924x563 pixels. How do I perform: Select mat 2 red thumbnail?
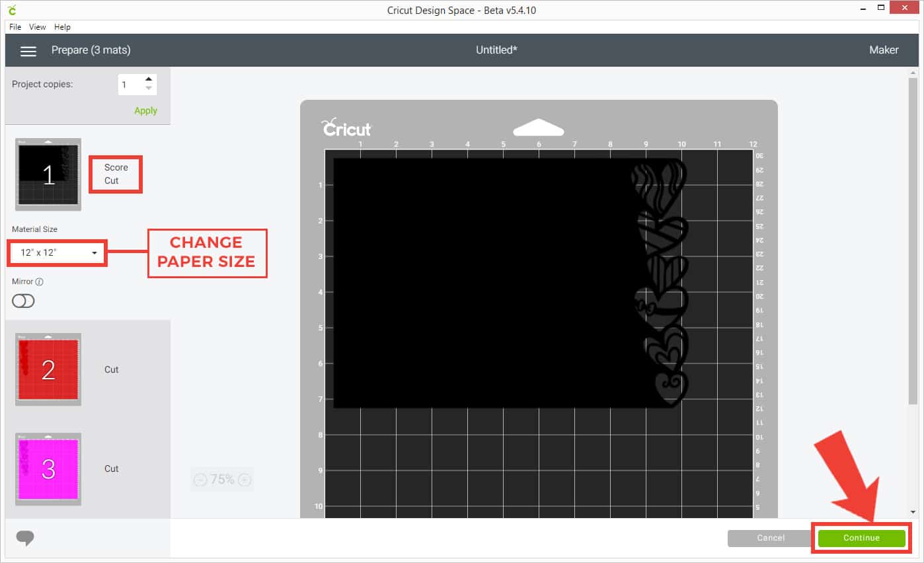[48, 369]
